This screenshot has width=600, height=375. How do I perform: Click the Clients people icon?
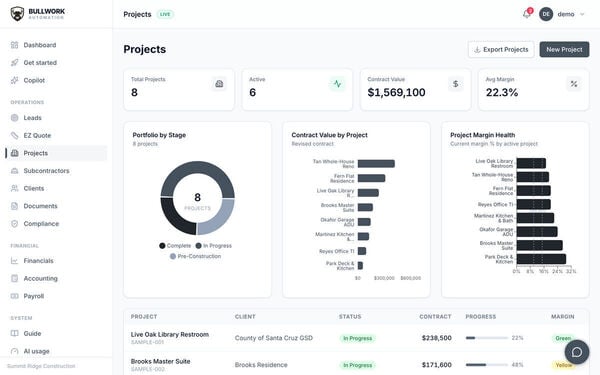click(x=15, y=188)
